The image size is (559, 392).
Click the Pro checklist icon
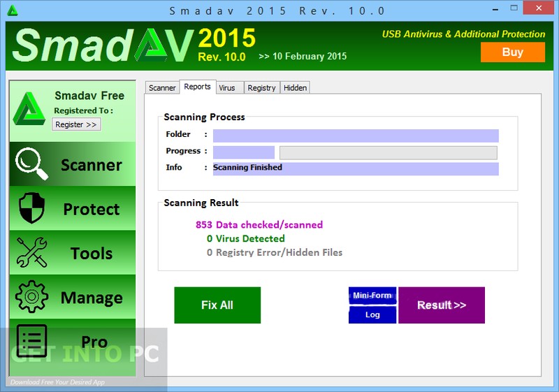(31, 340)
